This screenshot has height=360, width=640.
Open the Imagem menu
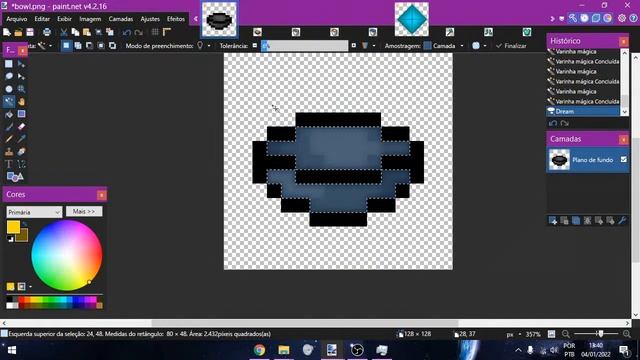90,19
